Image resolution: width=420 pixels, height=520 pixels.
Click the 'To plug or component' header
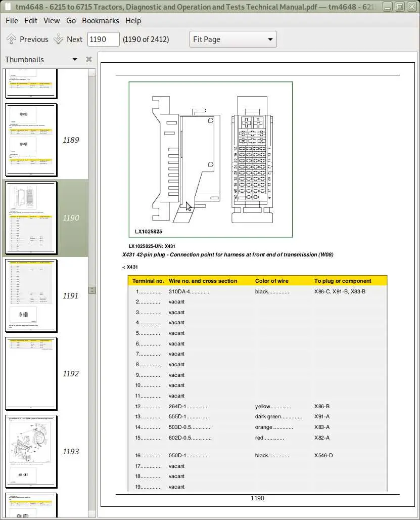coord(343,281)
